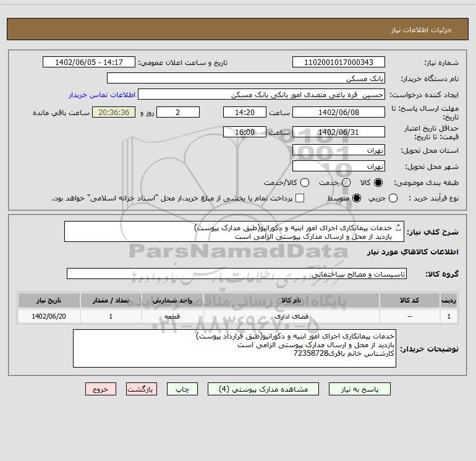
Task: Click the ردیف column header
Action: coord(449,300)
